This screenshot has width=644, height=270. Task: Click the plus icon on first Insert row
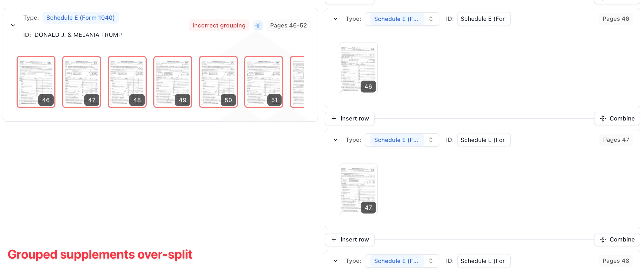coord(334,118)
